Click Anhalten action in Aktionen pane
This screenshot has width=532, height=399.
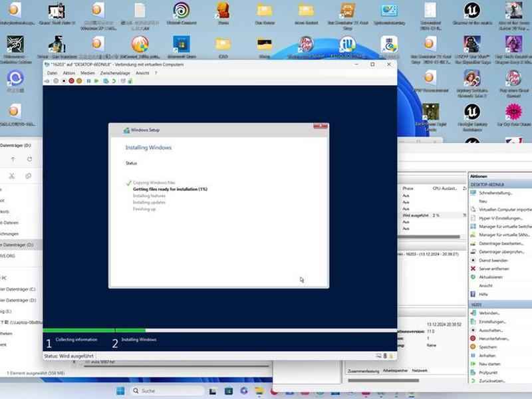(x=487, y=356)
